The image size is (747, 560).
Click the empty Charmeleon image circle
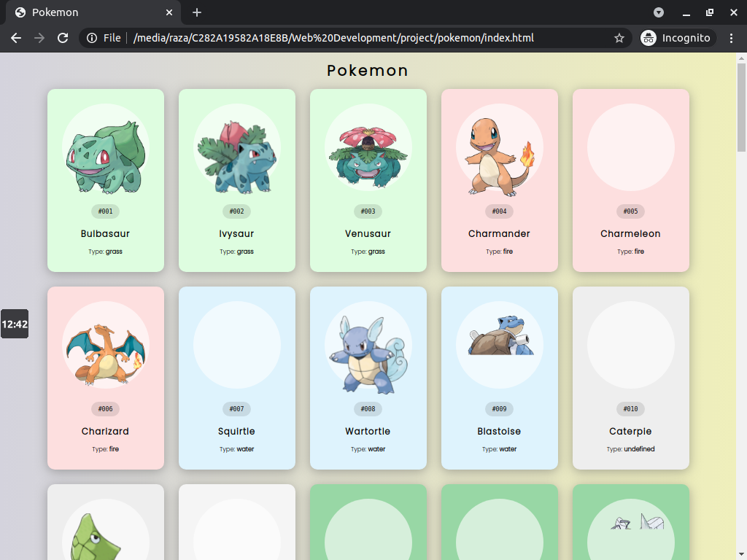tap(631, 147)
